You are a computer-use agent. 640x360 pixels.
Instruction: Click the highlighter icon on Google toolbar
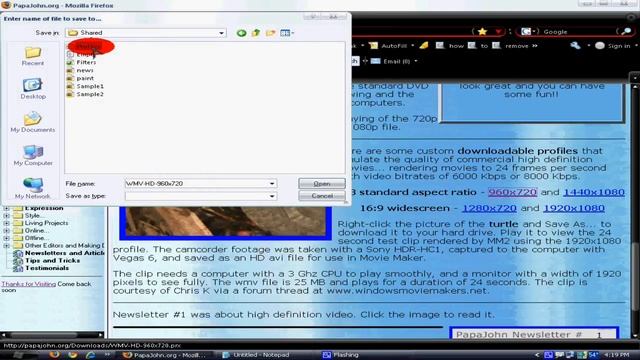[x=424, y=46]
